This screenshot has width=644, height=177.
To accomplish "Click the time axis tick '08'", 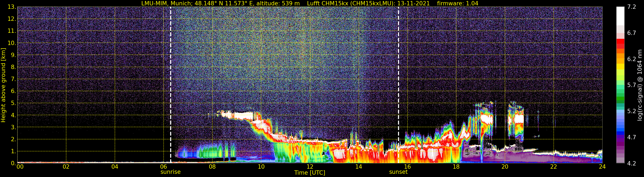I will pos(212,167).
